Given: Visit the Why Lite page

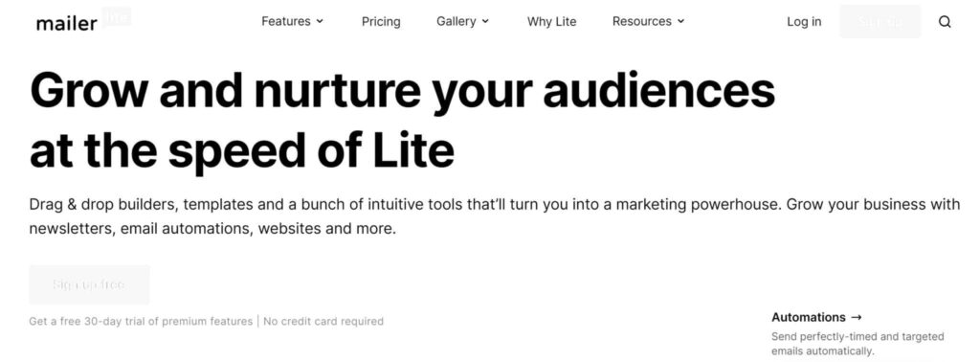Looking at the screenshot, I should point(552,21).
